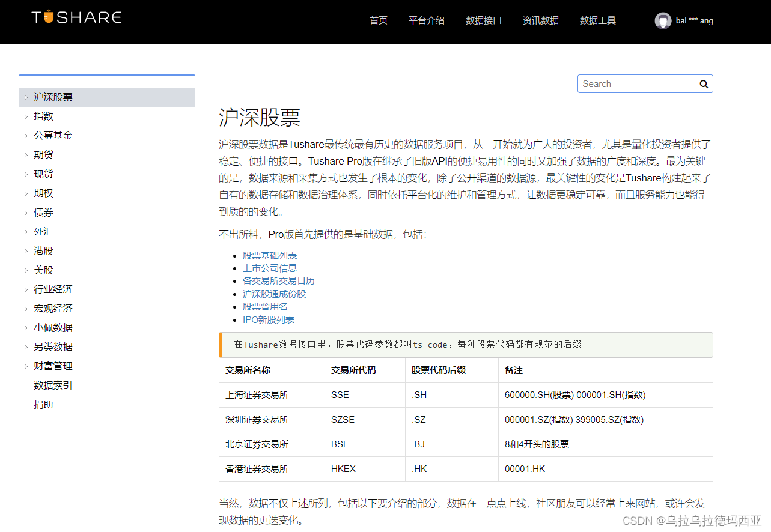Follow the IPO新股列表 link
771x532 pixels.
(x=269, y=319)
